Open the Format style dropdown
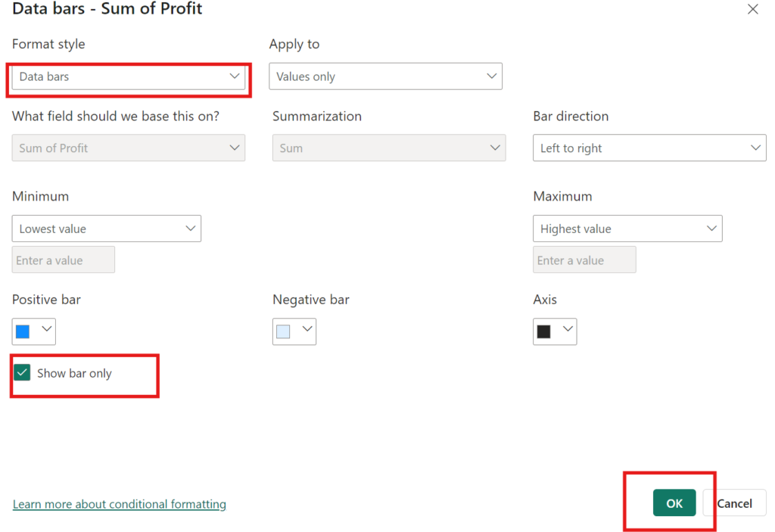Viewport: 775px width, 532px height. pyautogui.click(x=129, y=76)
